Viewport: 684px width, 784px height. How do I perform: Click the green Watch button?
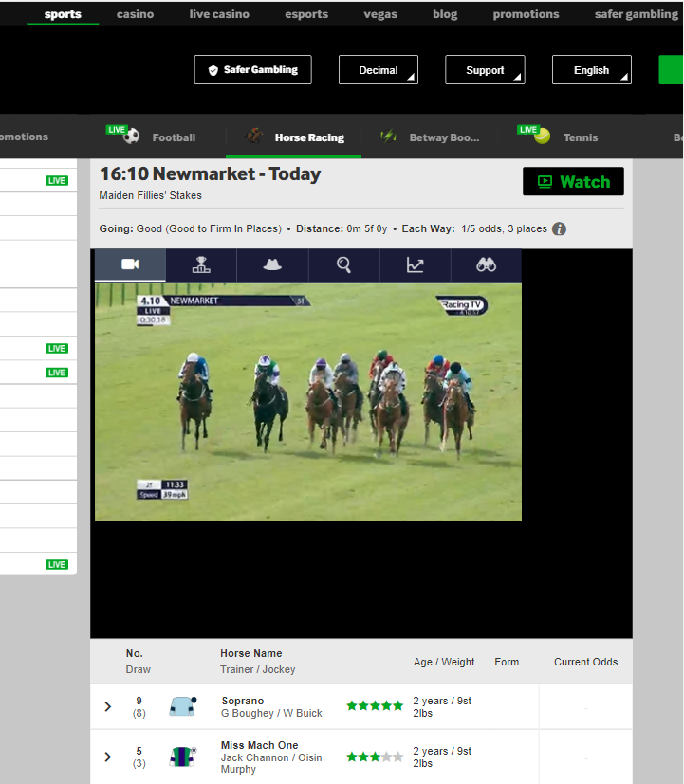[573, 181]
